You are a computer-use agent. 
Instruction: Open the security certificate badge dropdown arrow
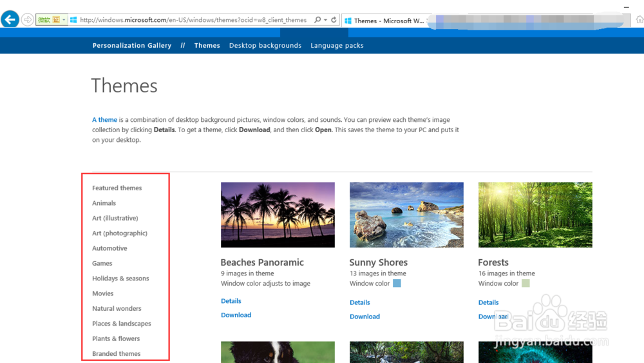(64, 20)
